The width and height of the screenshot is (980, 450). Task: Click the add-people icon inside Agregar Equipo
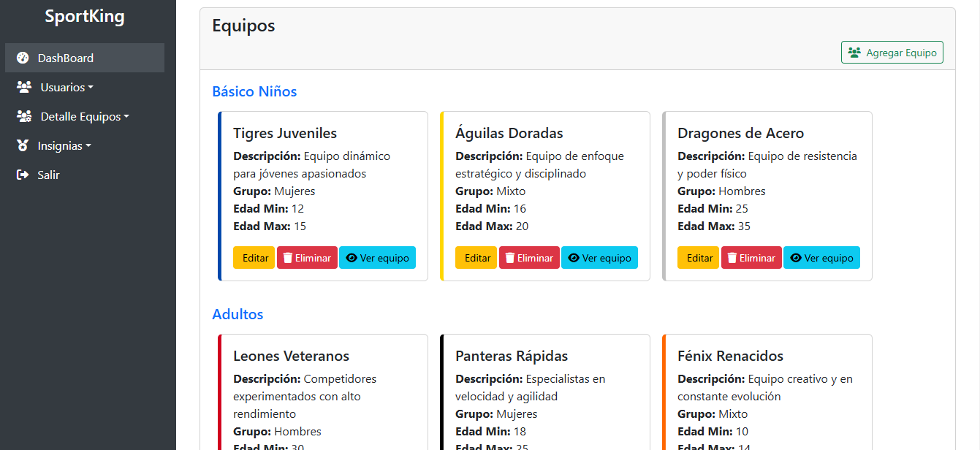[x=855, y=52]
